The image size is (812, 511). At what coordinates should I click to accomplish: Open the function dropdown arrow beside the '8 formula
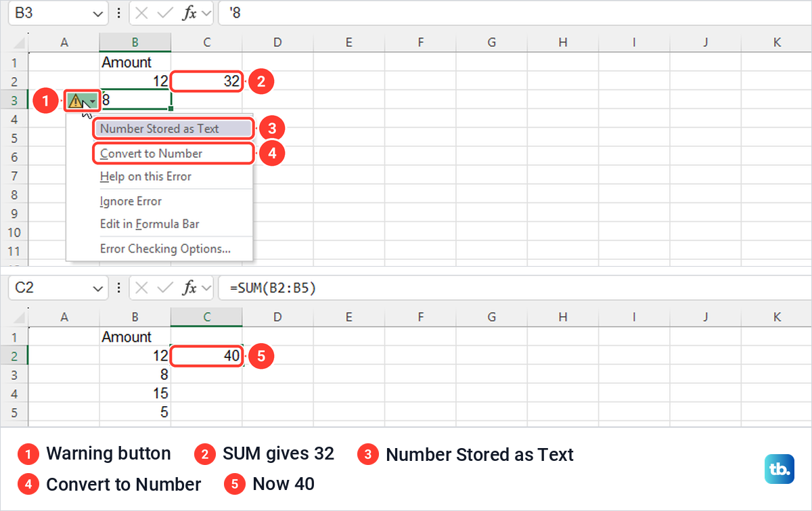tap(206, 14)
